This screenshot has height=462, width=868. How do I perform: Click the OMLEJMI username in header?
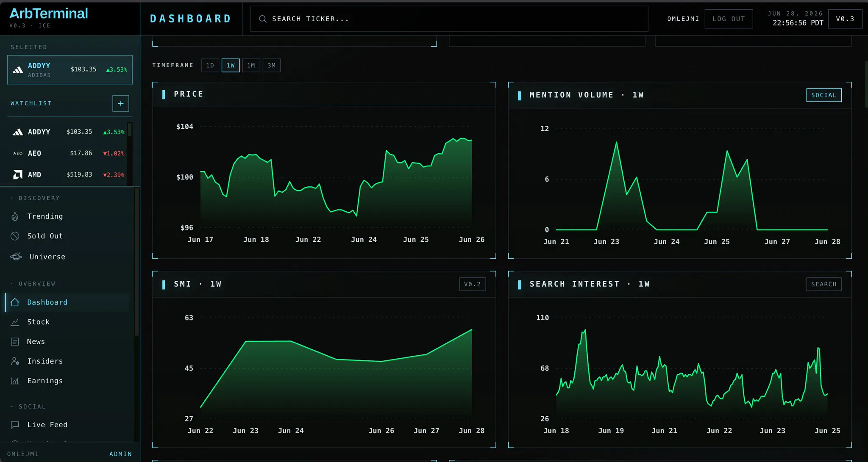point(683,19)
